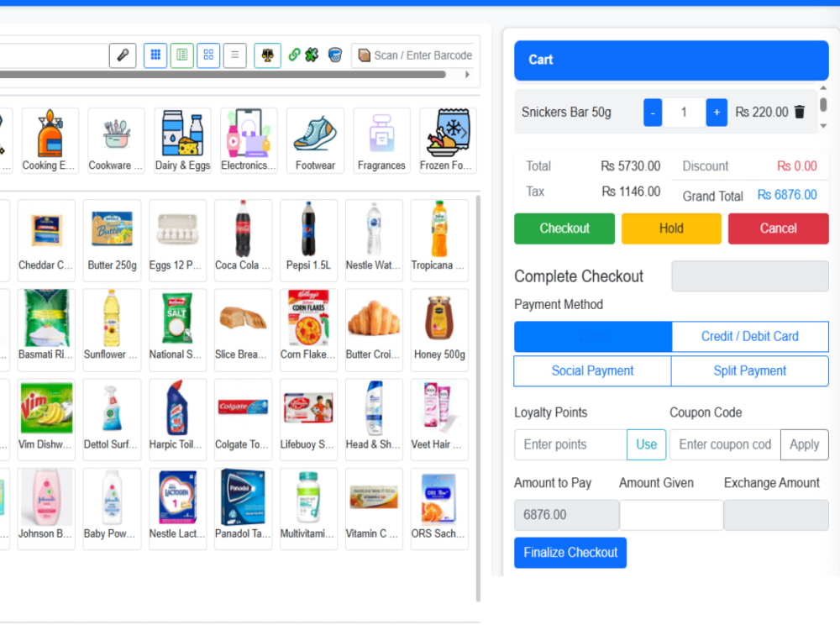Choose Social Payment method

tap(592, 371)
